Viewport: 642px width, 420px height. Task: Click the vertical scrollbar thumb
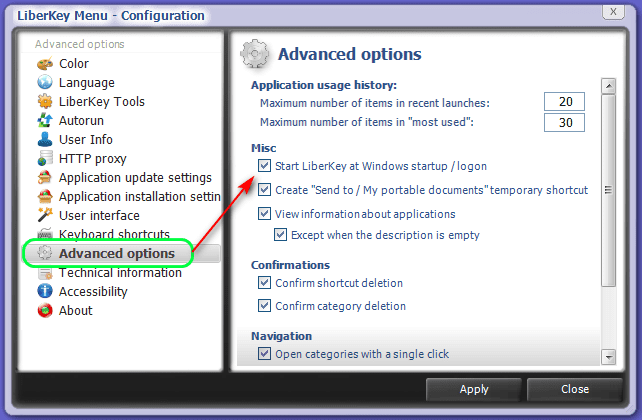coord(608,190)
